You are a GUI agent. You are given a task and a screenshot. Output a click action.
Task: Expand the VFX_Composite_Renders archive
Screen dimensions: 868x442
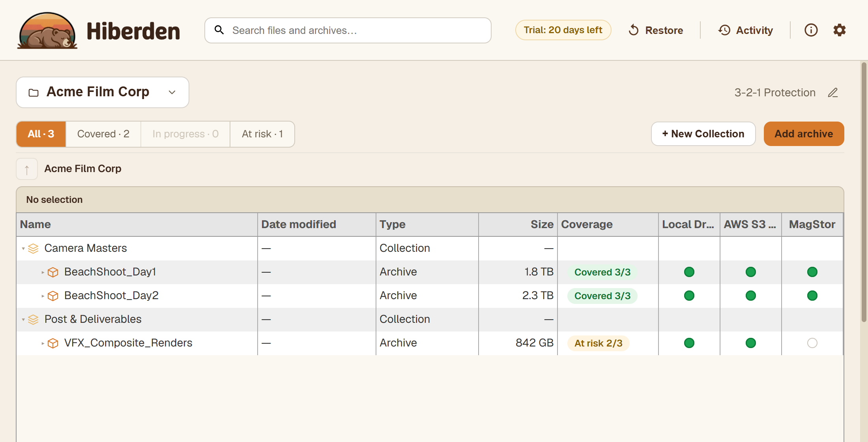pos(43,343)
